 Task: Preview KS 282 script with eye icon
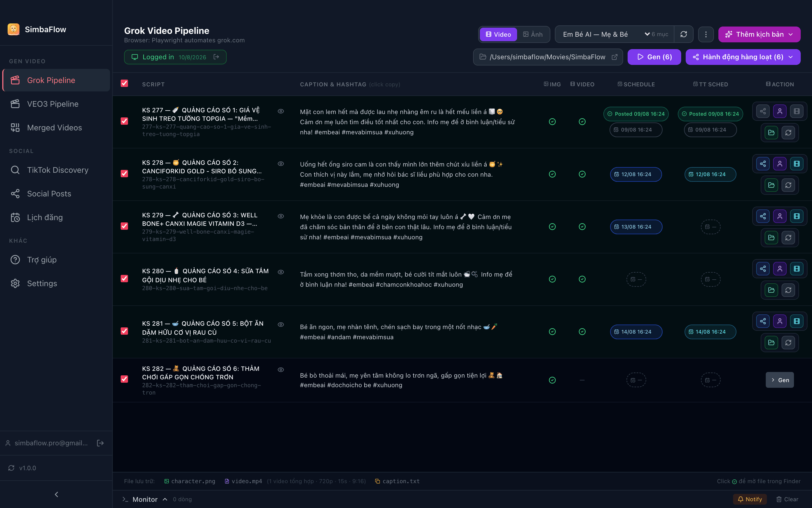tap(281, 370)
